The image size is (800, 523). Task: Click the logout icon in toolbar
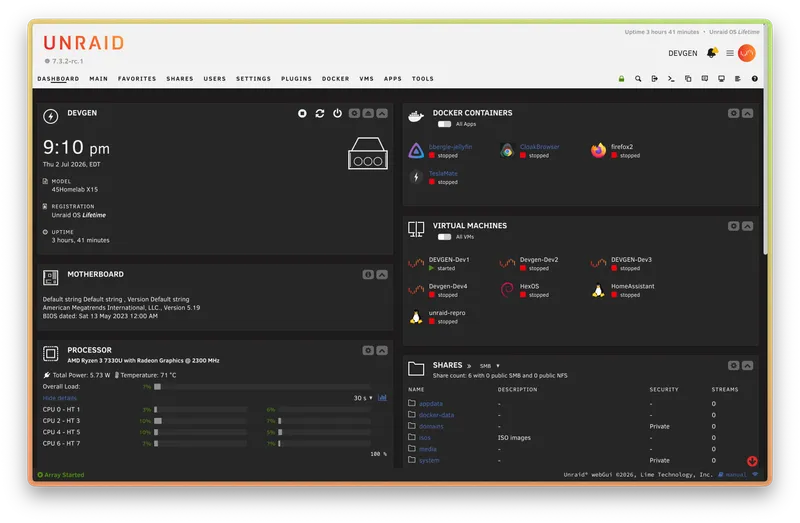655,79
